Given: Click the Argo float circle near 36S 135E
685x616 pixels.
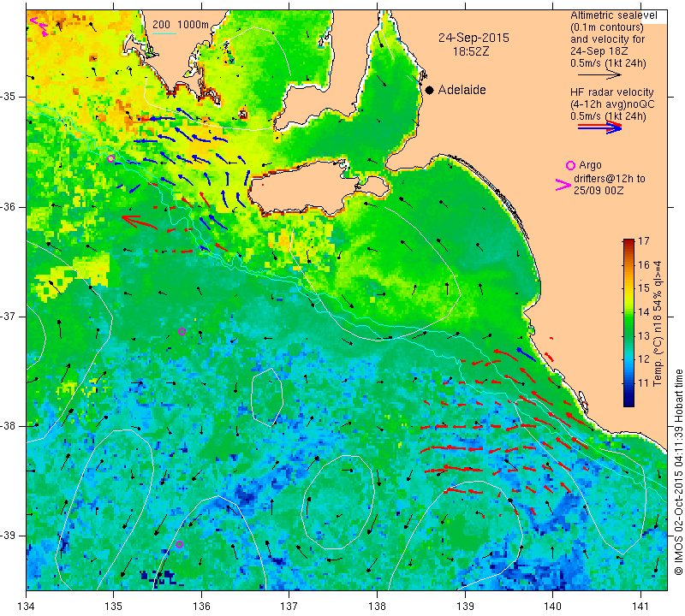Looking at the screenshot, I should point(111,158).
